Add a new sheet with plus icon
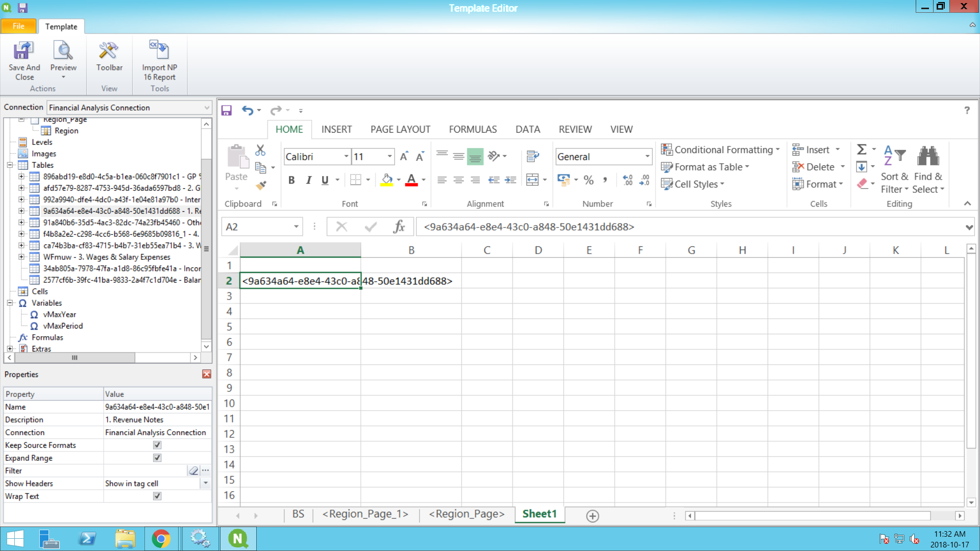The height and width of the screenshot is (551, 980). click(593, 516)
